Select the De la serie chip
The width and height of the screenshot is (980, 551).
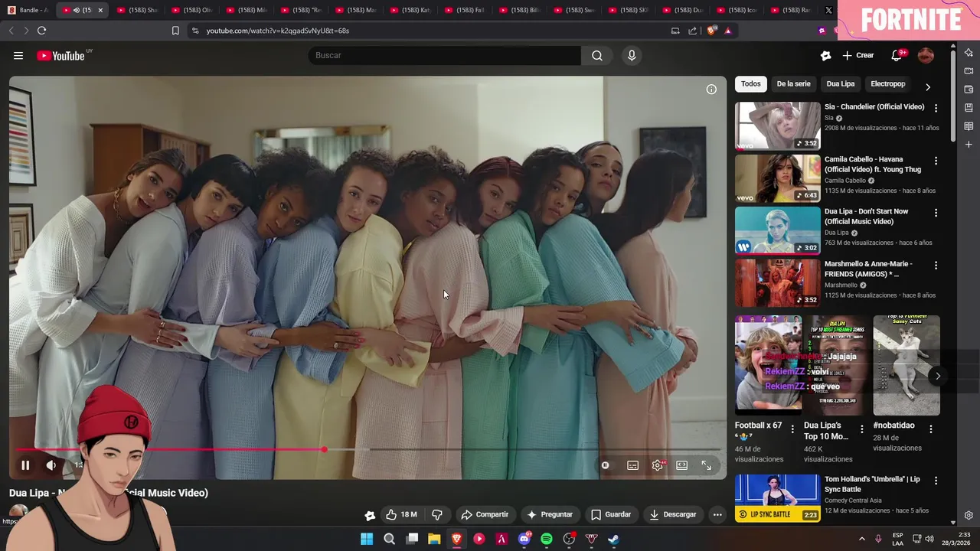[793, 84]
